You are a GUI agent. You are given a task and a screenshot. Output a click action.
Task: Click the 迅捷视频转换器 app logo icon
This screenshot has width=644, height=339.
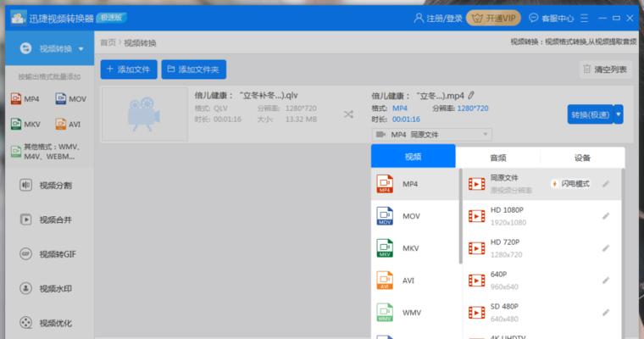[x=18, y=18]
